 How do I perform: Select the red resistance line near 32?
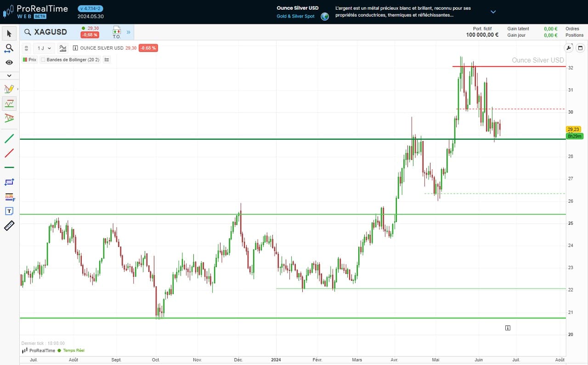(509, 67)
